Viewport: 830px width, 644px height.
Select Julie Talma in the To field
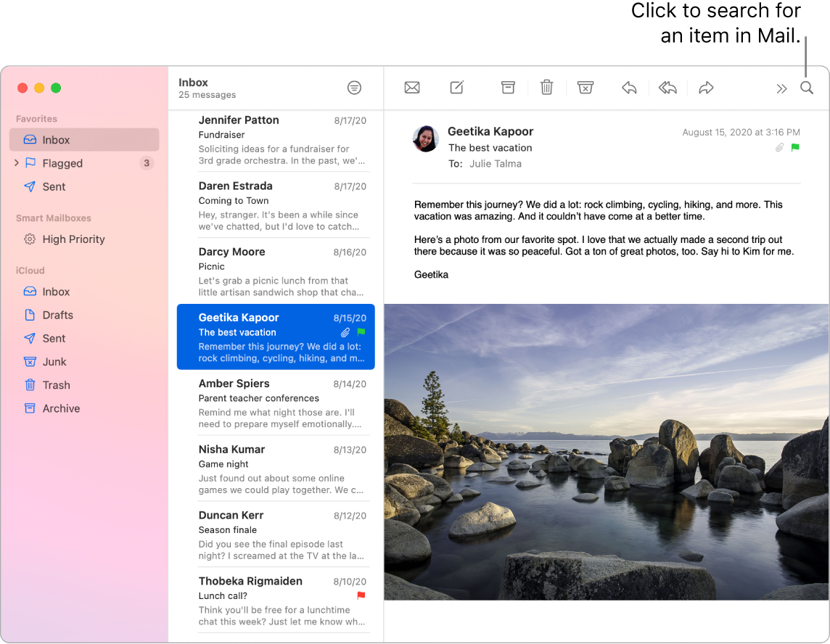[496, 164]
